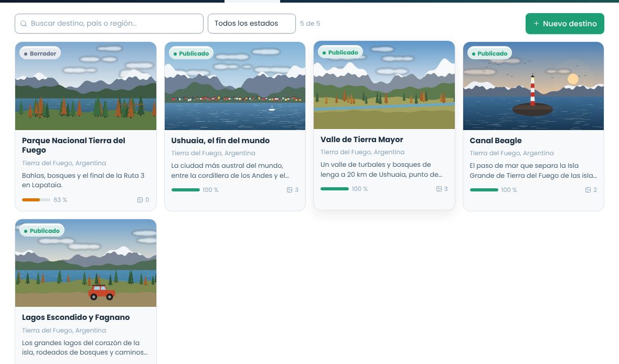The height and width of the screenshot is (364, 619).
Task: Click the Canal Beagle progress bar
Action: (484, 190)
